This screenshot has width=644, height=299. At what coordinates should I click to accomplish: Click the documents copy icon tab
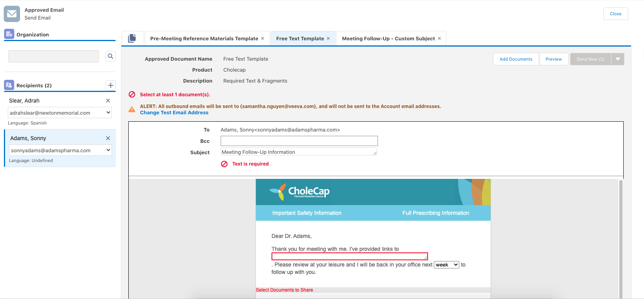[132, 38]
